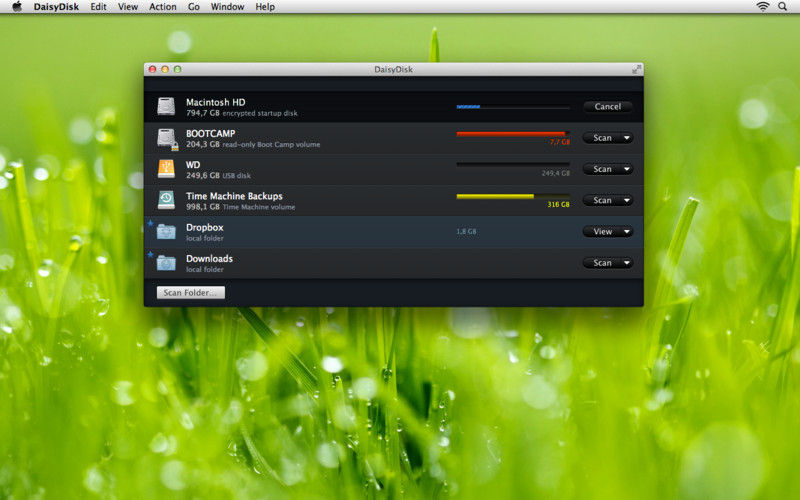This screenshot has height=500, width=800.
Task: Click the Downloads folder icon
Action: click(166, 263)
